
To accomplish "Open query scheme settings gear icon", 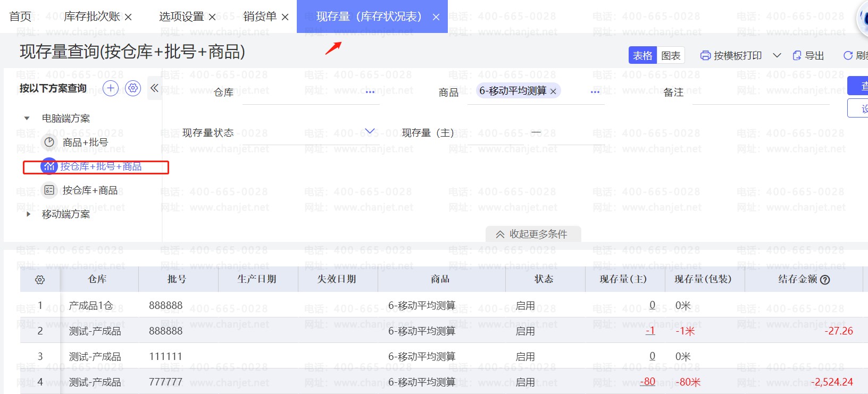I will (x=133, y=88).
